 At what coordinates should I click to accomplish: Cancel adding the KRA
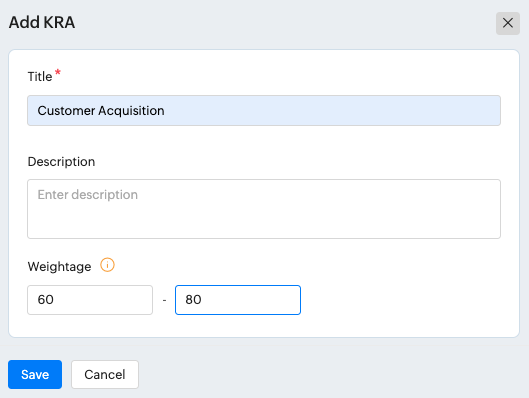(x=105, y=374)
